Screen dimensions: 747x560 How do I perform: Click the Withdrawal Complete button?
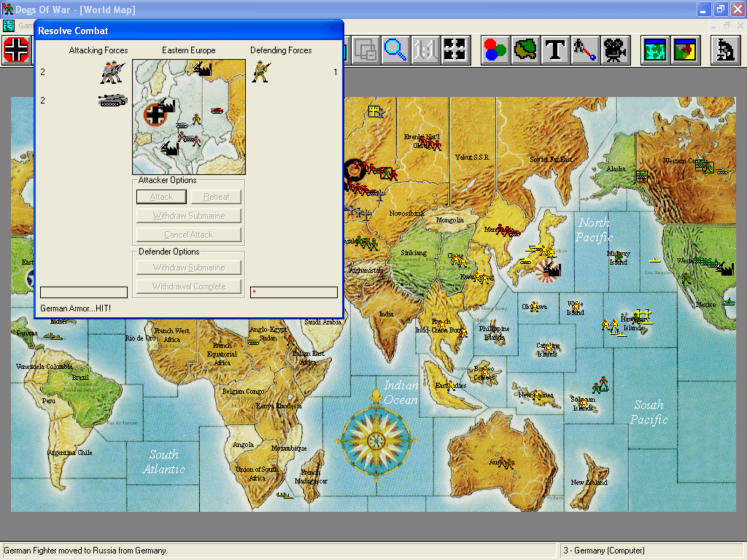coord(189,287)
